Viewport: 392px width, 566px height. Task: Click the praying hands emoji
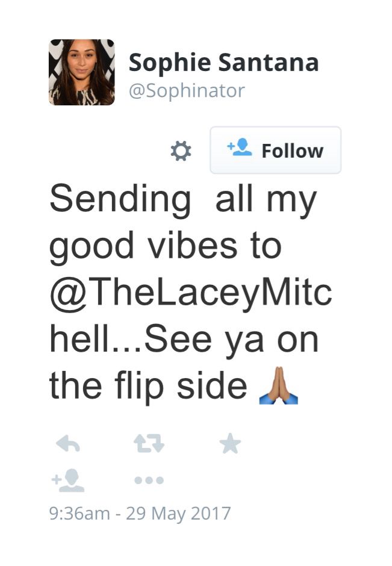(278, 385)
